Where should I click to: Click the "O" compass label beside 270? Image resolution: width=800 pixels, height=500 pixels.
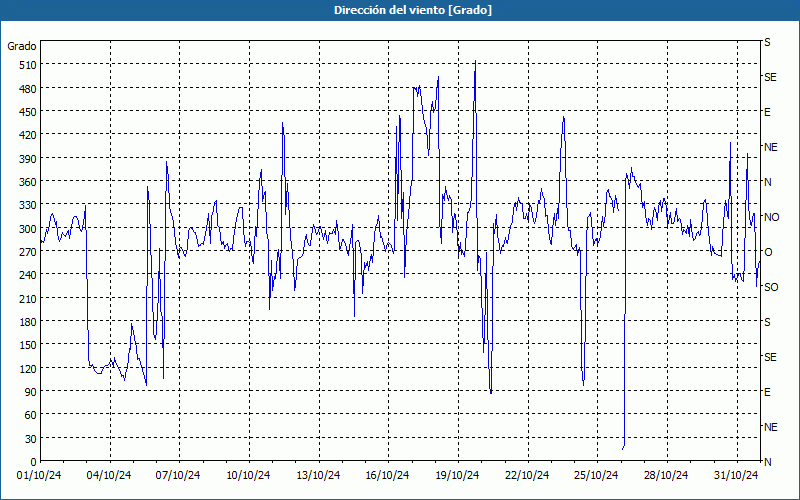click(x=768, y=253)
